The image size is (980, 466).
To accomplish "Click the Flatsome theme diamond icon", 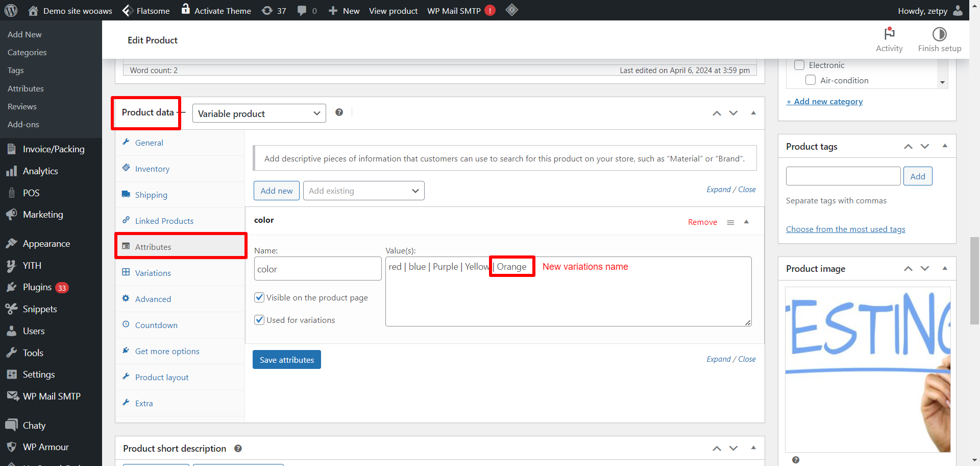I will click(x=128, y=10).
